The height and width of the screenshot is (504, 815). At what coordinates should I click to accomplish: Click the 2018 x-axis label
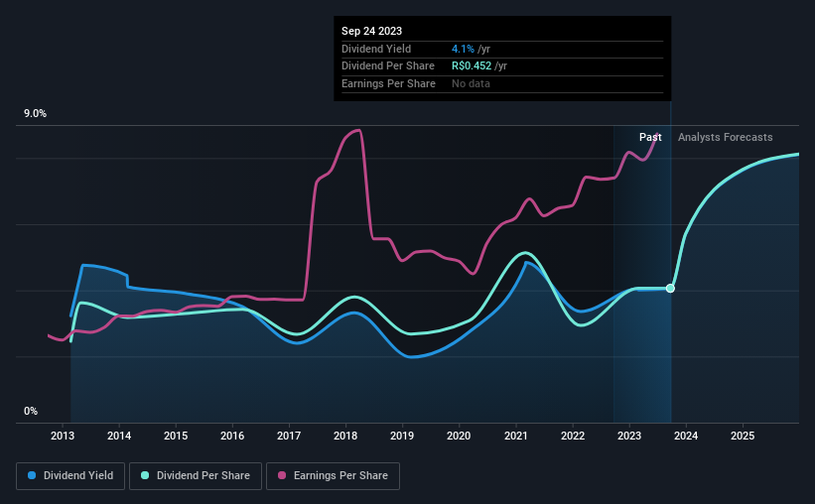coord(345,436)
